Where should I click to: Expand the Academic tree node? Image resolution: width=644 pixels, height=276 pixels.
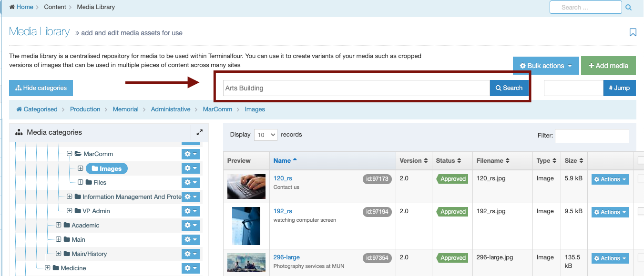59,225
